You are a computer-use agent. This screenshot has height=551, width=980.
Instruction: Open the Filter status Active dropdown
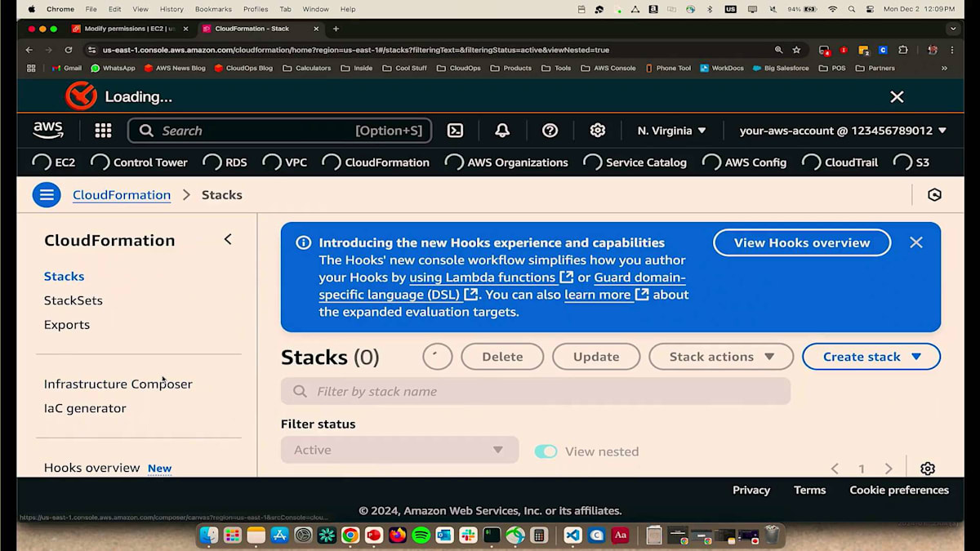coord(399,450)
